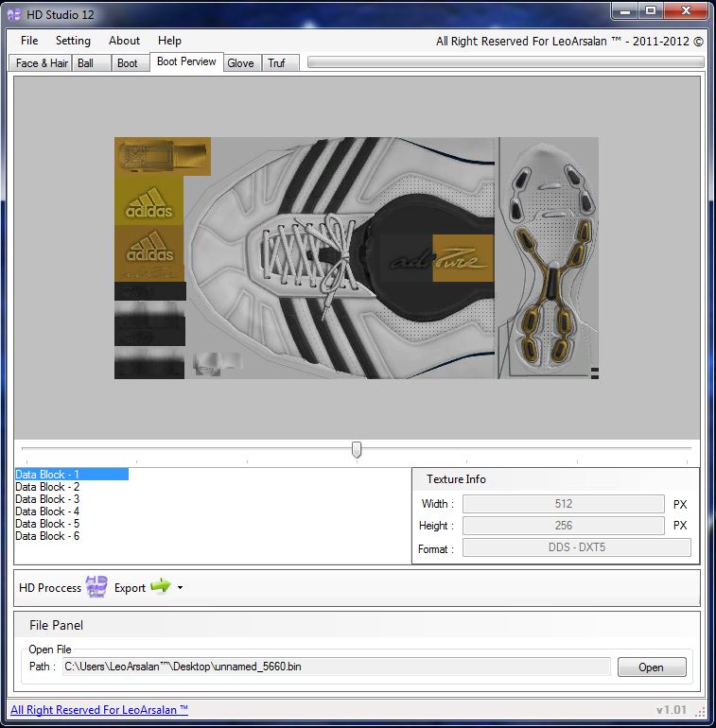The width and height of the screenshot is (716, 728).
Task: Click the All Right Reserved For LeoArsalan link
Action: tap(99, 710)
